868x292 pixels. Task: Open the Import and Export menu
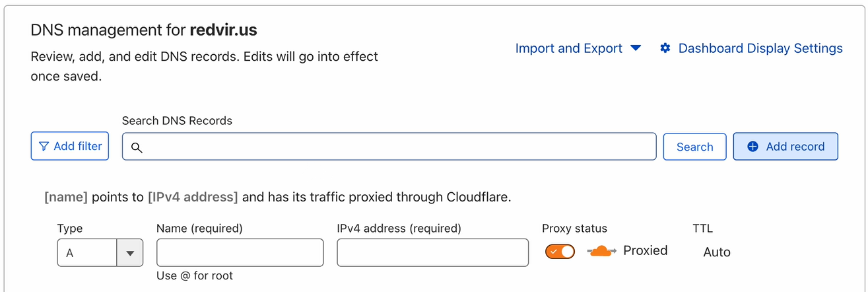569,48
